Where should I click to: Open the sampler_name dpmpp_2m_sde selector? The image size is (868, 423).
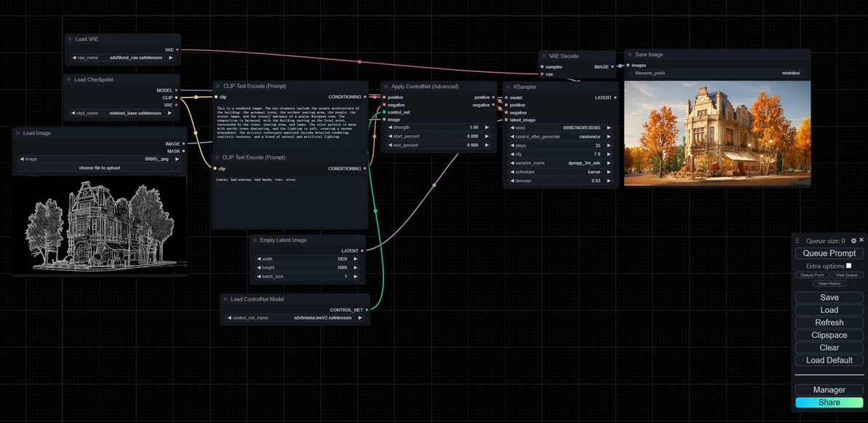point(561,163)
